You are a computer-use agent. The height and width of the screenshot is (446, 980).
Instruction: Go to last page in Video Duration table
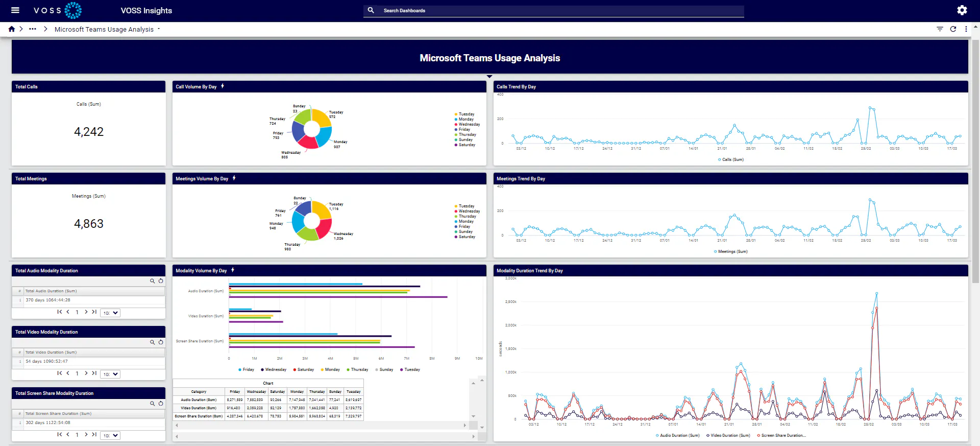[x=94, y=373]
